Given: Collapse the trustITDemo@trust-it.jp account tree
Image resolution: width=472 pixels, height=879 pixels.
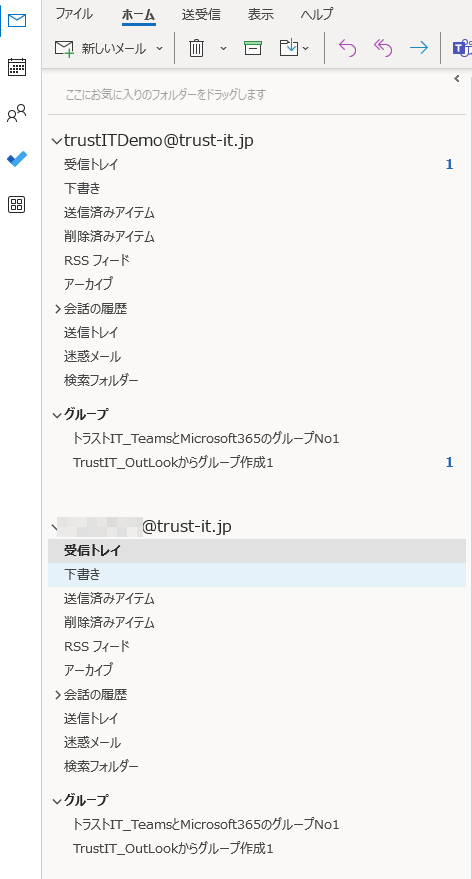Looking at the screenshot, I should tap(56, 141).
